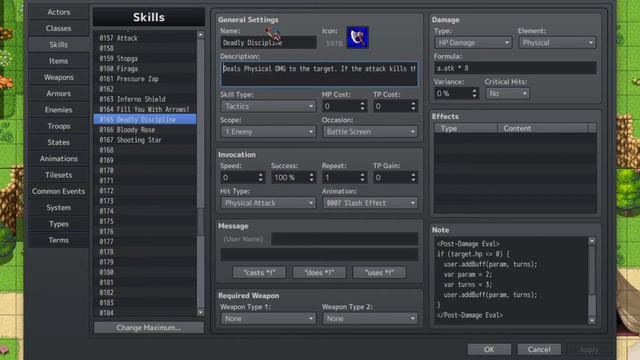640x360 pixels.
Task: Click the Change Maximum button
Action: click(x=149, y=328)
